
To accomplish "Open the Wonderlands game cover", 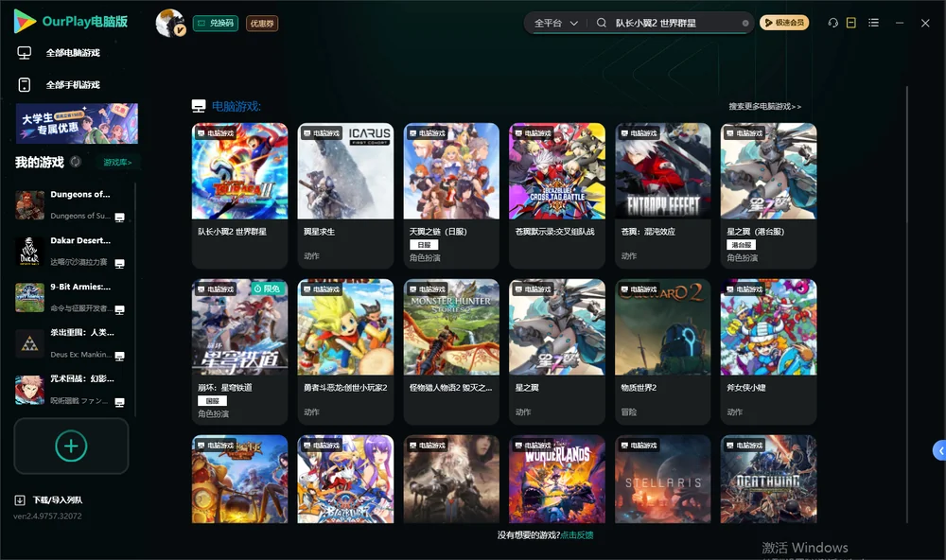I will point(557,480).
